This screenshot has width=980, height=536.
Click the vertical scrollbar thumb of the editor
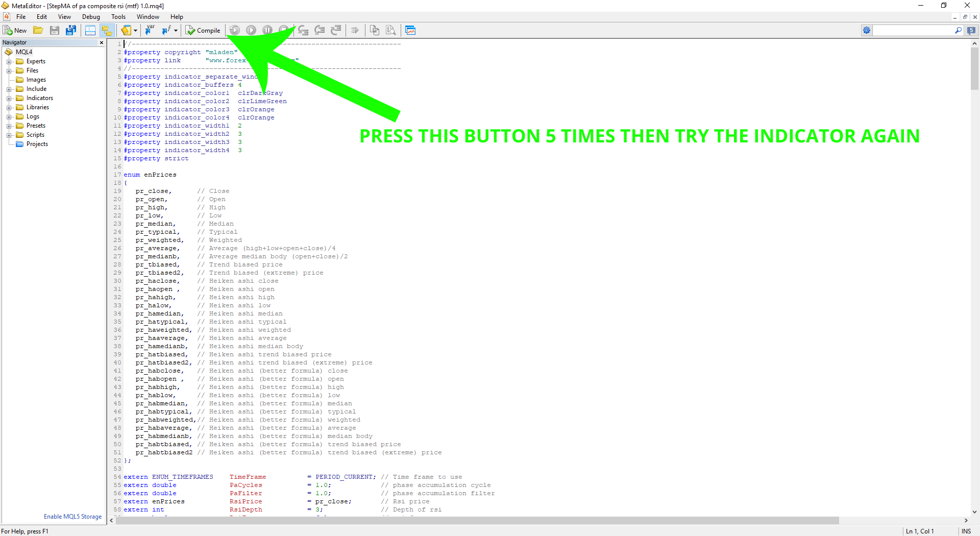974,69
